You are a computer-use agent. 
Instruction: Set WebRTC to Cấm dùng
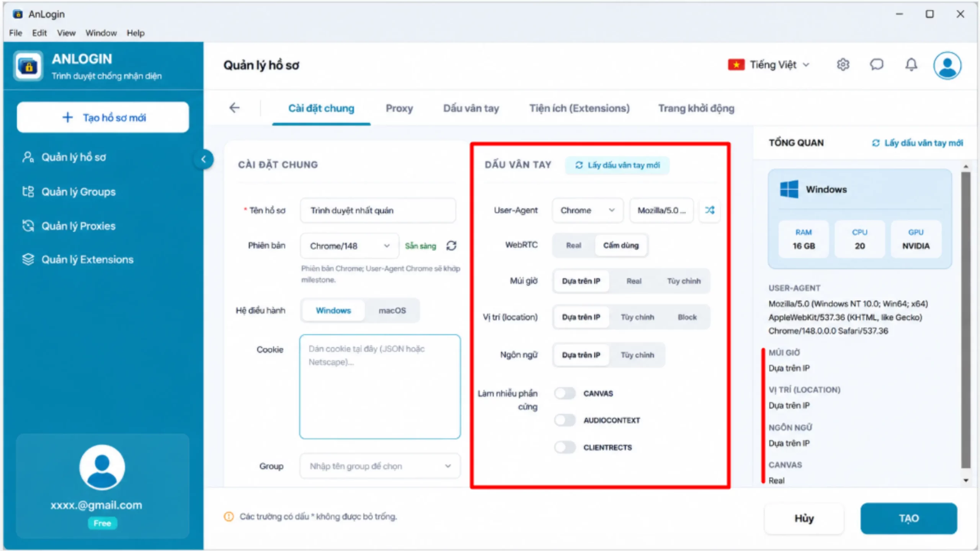pos(621,245)
